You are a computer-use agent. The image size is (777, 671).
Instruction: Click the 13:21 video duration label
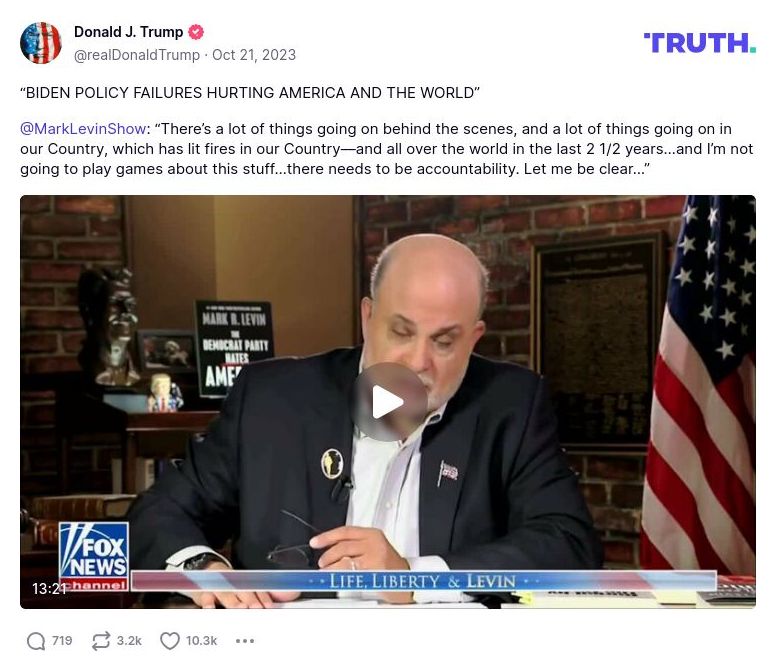click(49, 588)
